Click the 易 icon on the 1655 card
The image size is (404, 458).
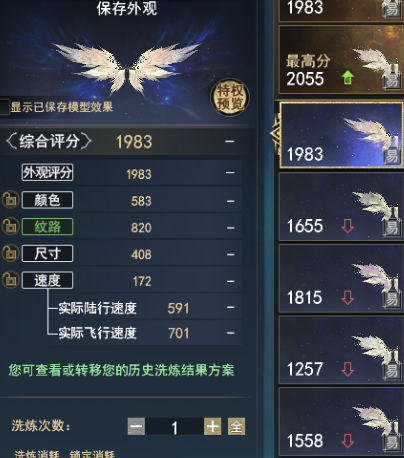(x=392, y=228)
